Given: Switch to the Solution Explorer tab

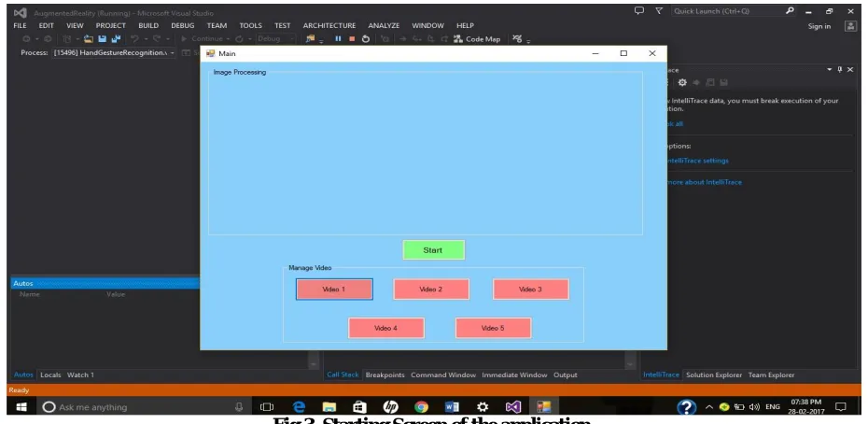Looking at the screenshot, I should (x=714, y=375).
